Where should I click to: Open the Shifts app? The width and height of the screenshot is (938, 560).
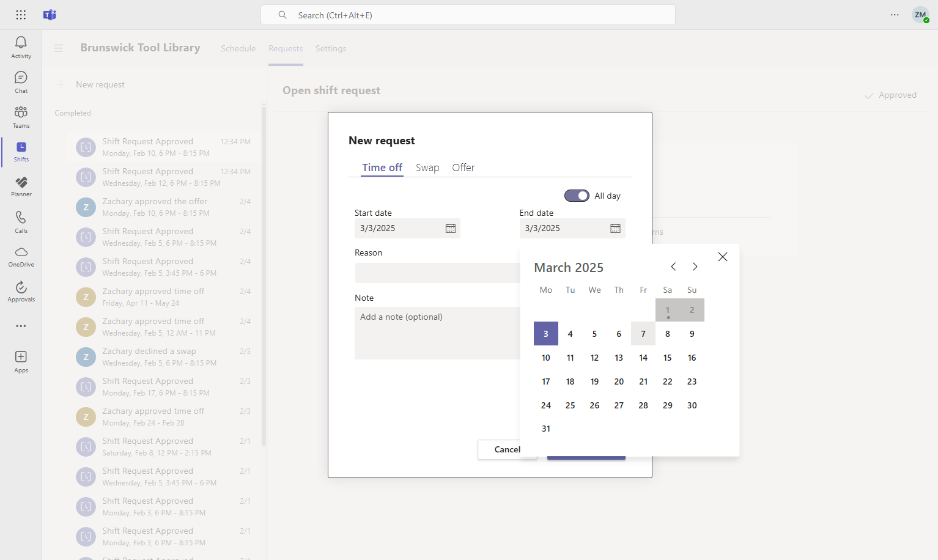point(21,152)
